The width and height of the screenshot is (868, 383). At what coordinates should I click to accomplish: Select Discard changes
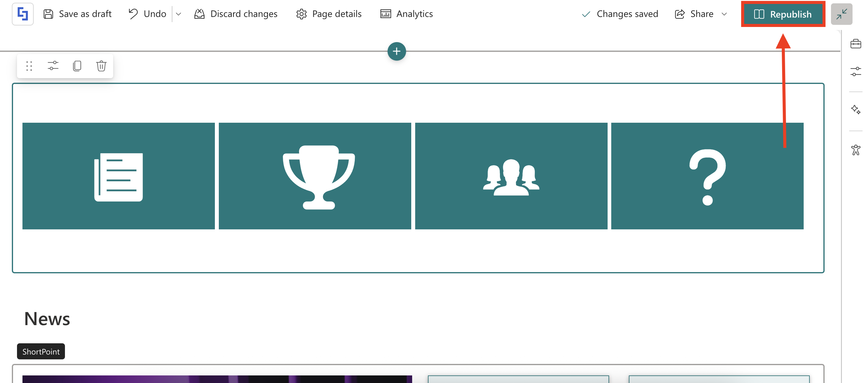point(236,14)
